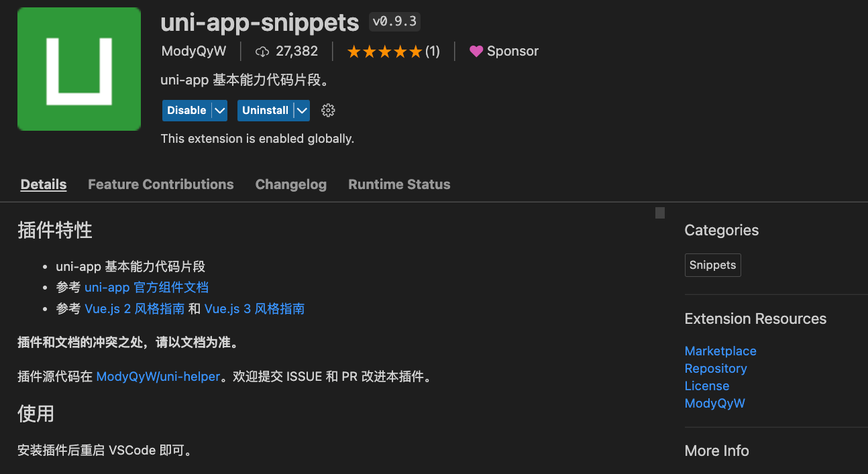Click the Disable button
This screenshot has width=868, height=474.
pos(186,111)
